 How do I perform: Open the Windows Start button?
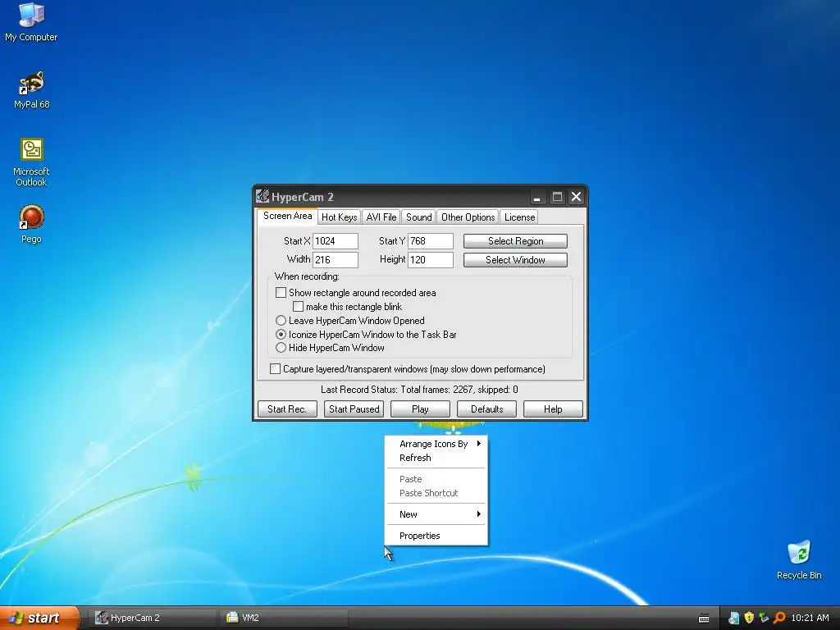(39, 618)
